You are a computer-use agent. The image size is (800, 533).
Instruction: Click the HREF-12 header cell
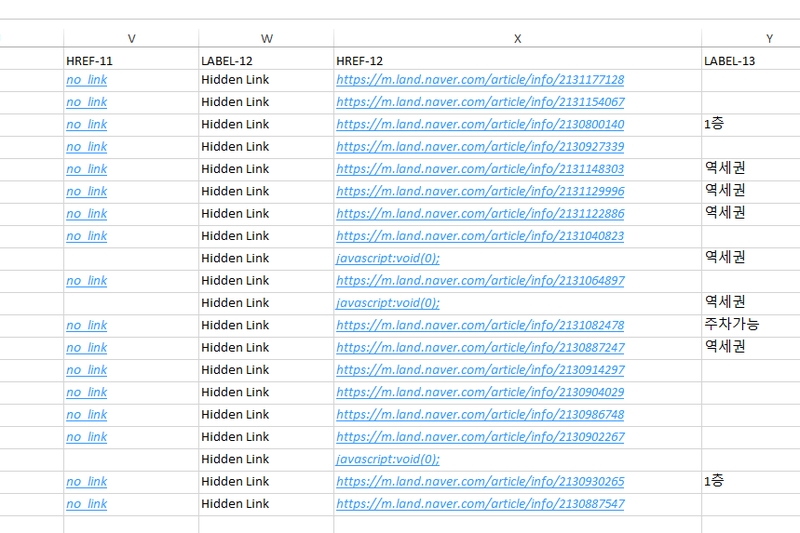point(359,62)
